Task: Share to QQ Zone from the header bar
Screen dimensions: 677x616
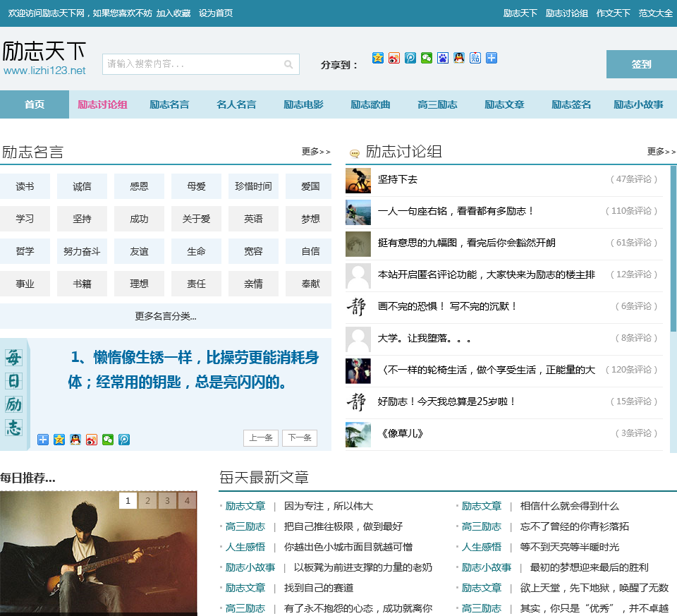Action: [378, 58]
